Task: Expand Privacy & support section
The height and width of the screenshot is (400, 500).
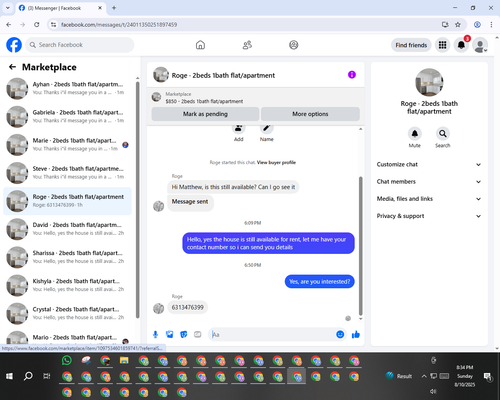Action: [x=429, y=216]
